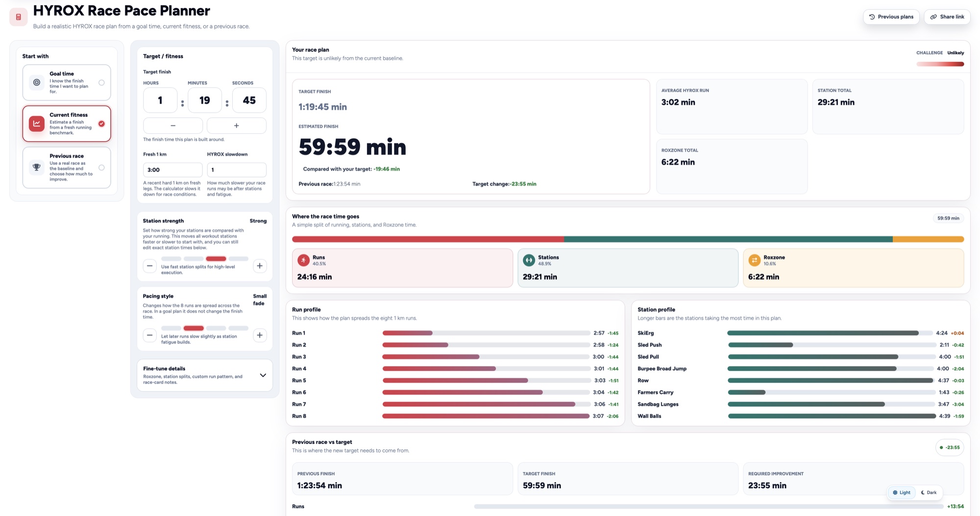Viewport: 980px width, 516px height.
Task: Click the Hours input field
Action: click(x=160, y=100)
